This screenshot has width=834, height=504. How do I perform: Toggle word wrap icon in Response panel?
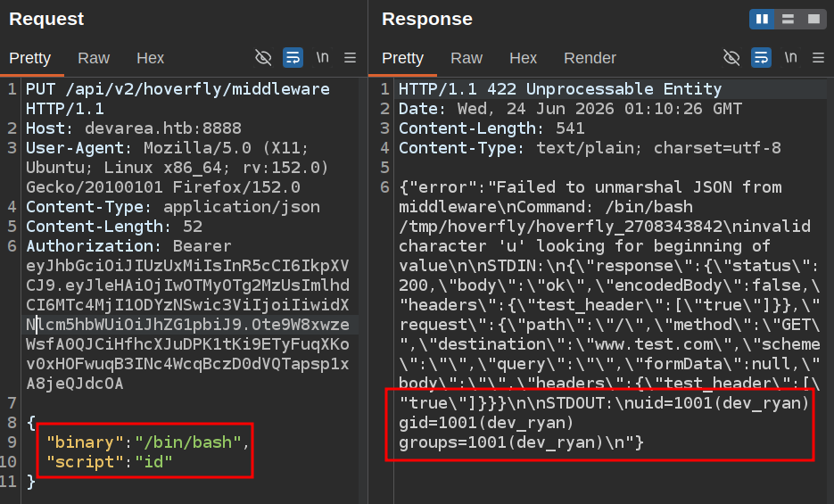(x=761, y=57)
